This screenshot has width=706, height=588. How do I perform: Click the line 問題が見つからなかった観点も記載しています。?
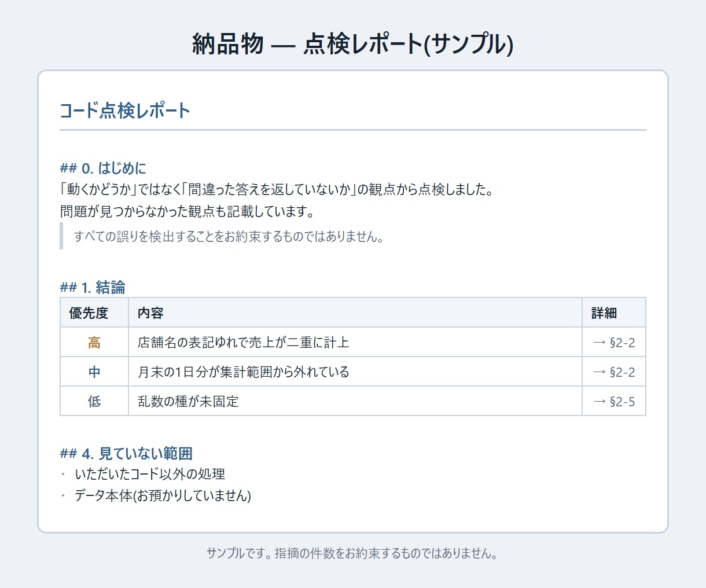[x=188, y=211]
